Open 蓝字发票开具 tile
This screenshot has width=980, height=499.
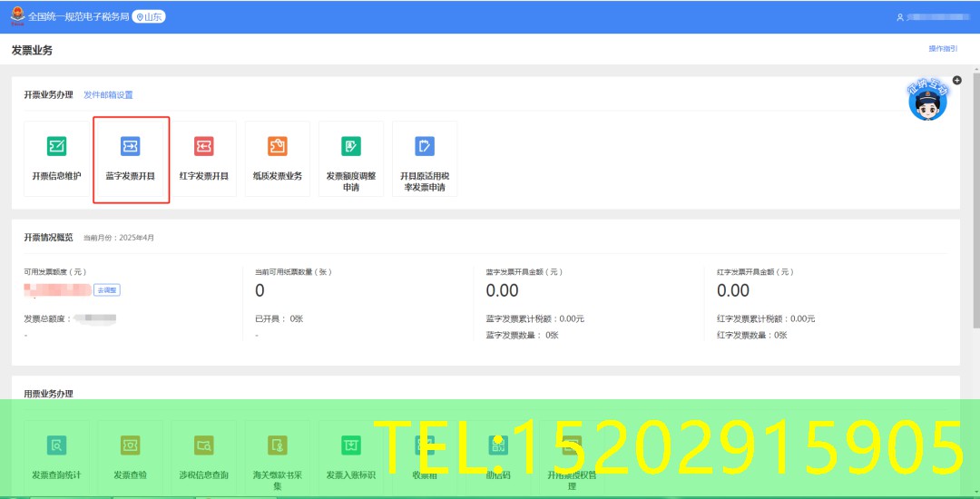[131, 159]
